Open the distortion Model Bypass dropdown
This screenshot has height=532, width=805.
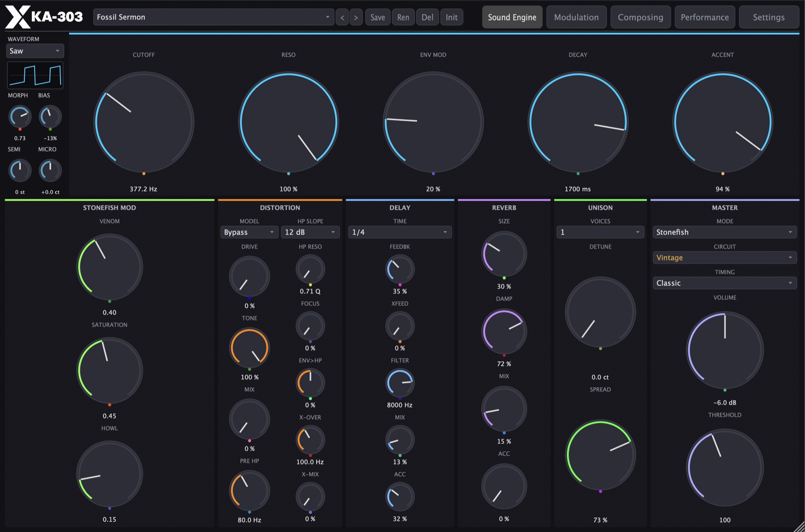tap(249, 232)
